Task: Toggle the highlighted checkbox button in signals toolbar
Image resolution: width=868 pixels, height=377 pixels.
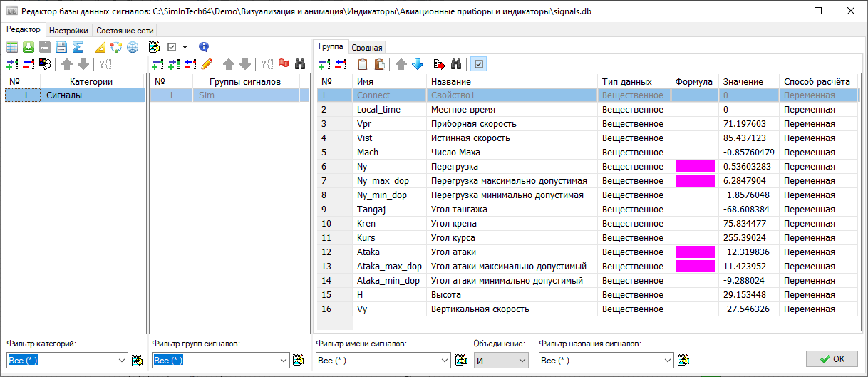Action: (x=479, y=64)
